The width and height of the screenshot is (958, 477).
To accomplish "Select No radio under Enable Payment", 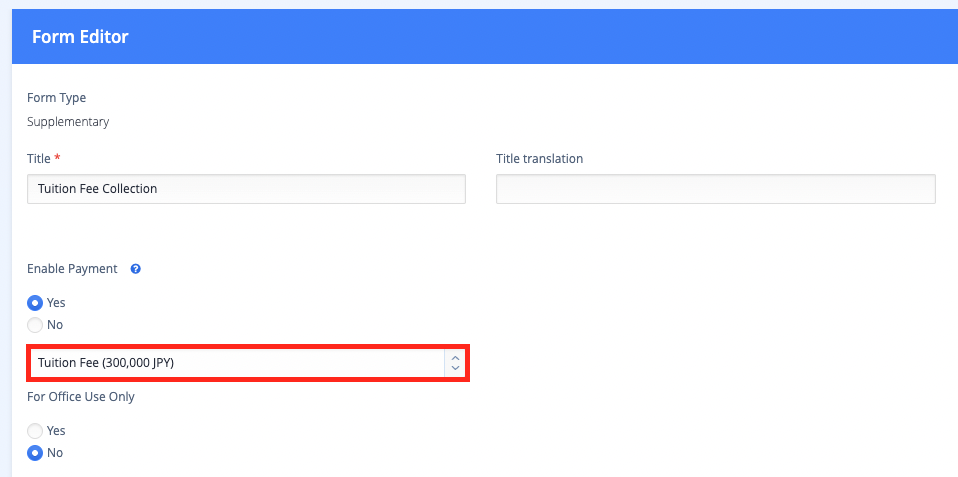I will [x=35, y=324].
